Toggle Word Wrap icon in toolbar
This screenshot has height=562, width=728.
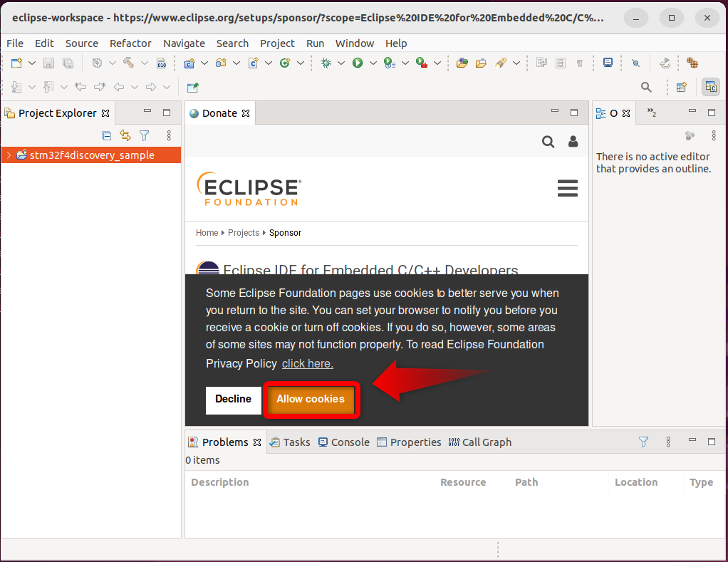pos(541,63)
